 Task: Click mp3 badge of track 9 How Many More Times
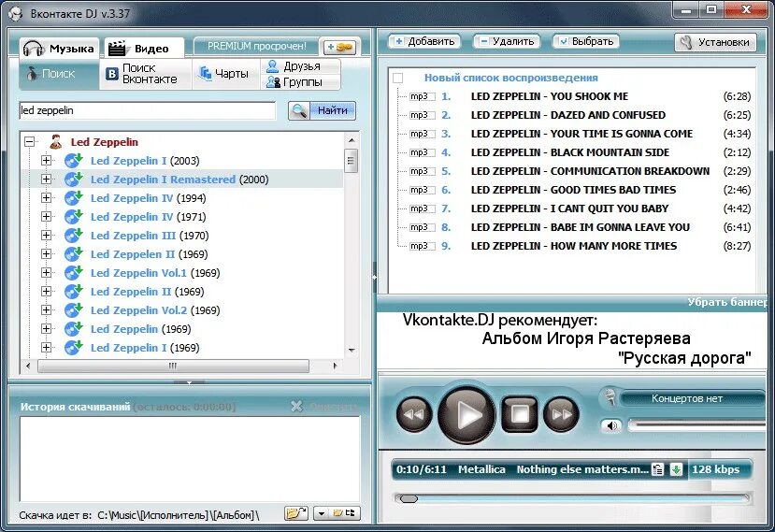pyautogui.click(x=422, y=246)
